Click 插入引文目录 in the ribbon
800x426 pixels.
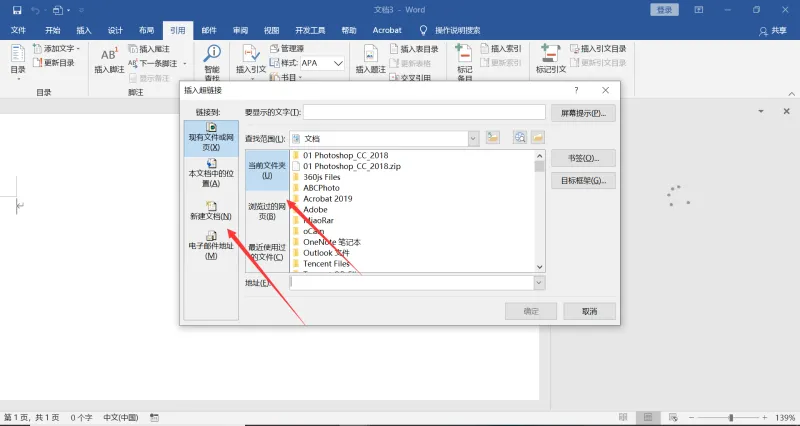(x=598, y=48)
